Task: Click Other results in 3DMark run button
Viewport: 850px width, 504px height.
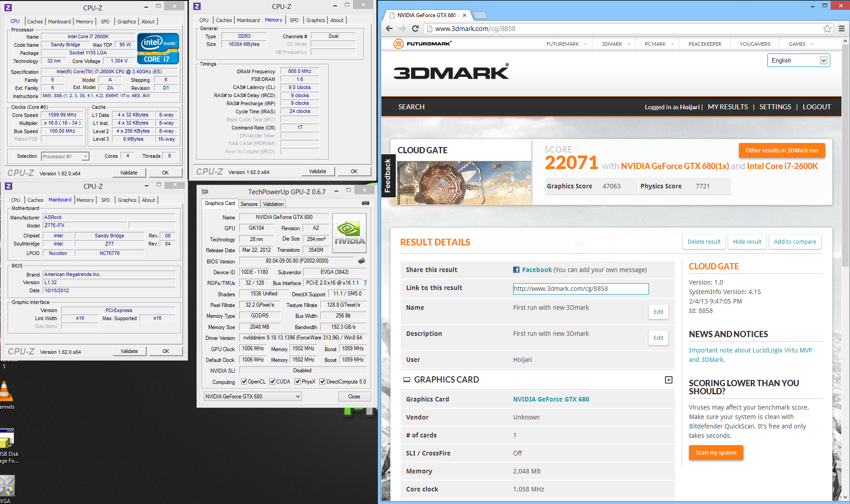Action: tap(782, 151)
